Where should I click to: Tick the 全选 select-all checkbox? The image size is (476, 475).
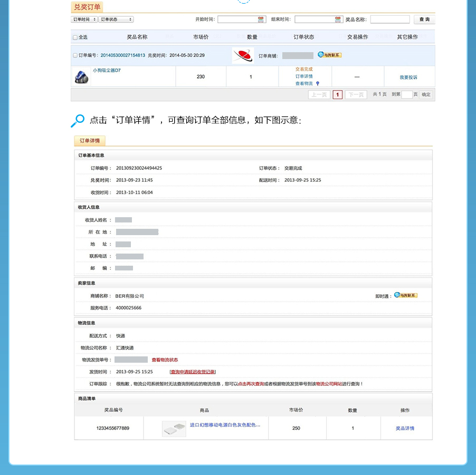[x=75, y=37]
